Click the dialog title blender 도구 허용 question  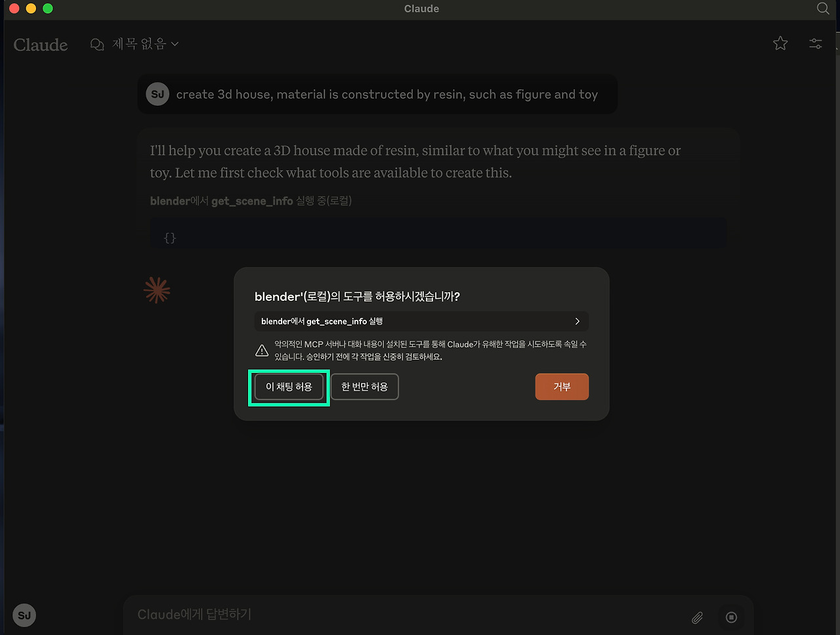(357, 297)
